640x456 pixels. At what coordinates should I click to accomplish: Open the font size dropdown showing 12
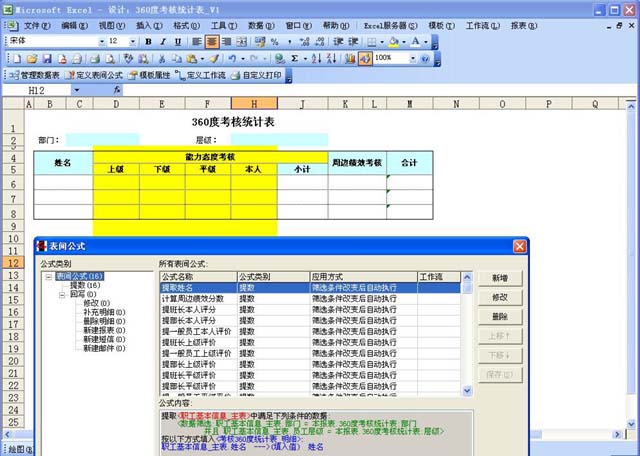coord(132,41)
